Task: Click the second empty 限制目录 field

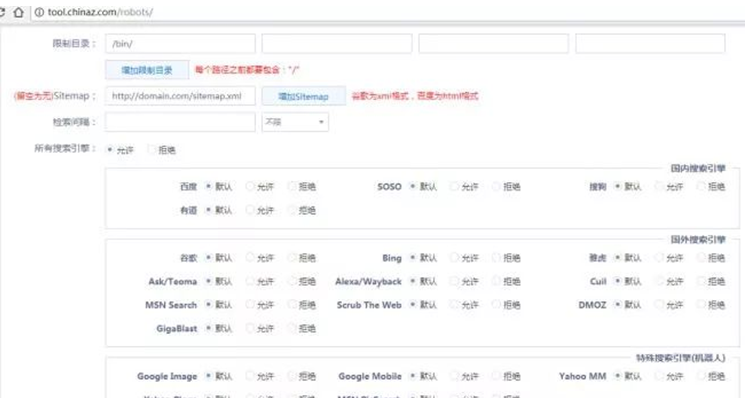Action: coord(337,44)
